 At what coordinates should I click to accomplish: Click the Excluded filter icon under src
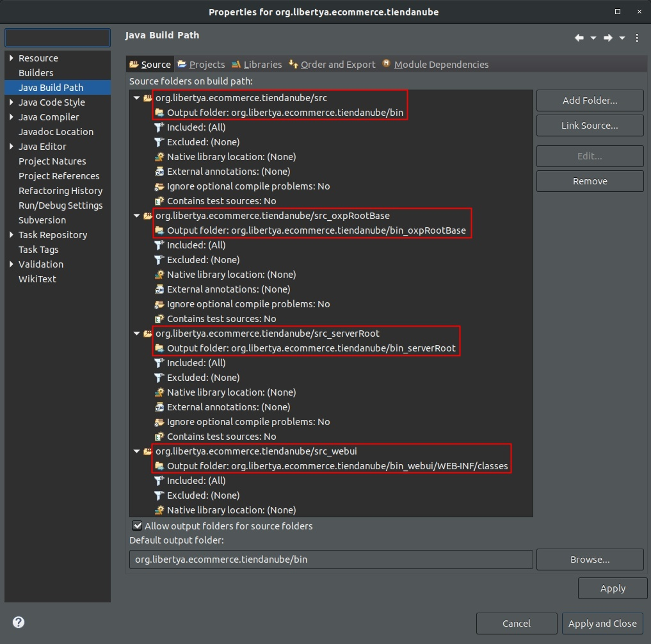[x=159, y=142]
